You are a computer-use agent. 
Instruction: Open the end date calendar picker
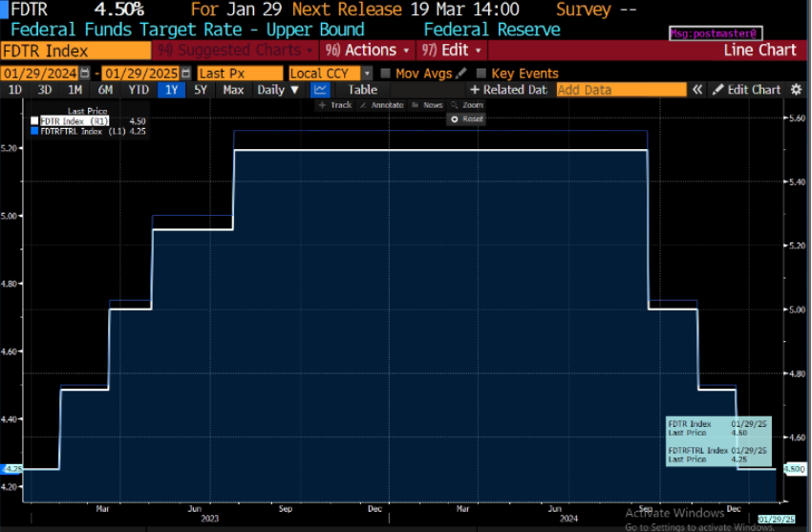pos(185,74)
